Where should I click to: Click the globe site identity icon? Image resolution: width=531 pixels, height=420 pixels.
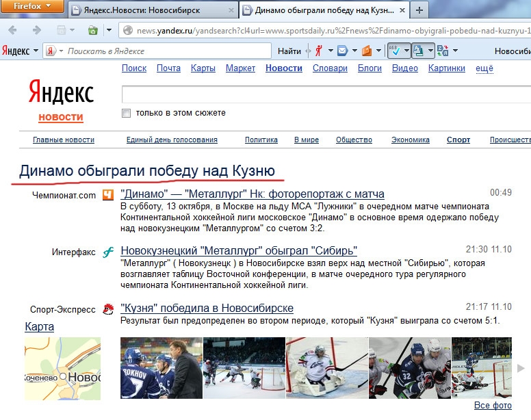128,31
